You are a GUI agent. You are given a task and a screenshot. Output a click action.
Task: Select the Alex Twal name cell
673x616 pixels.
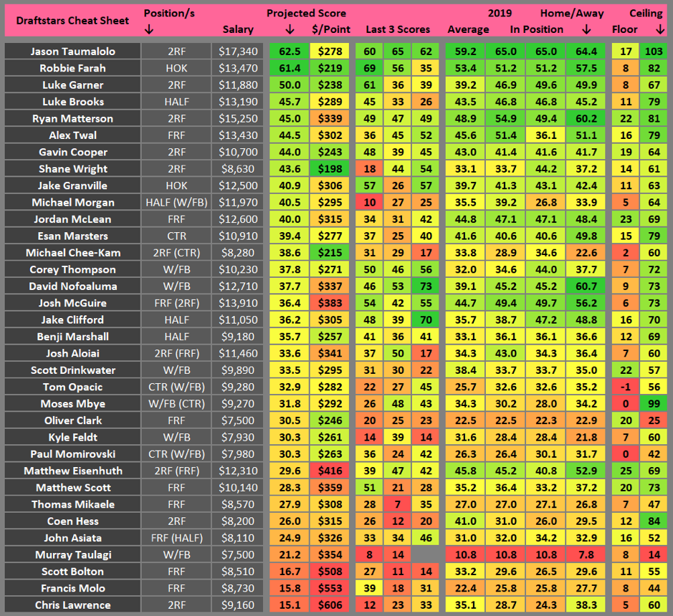[x=72, y=135]
